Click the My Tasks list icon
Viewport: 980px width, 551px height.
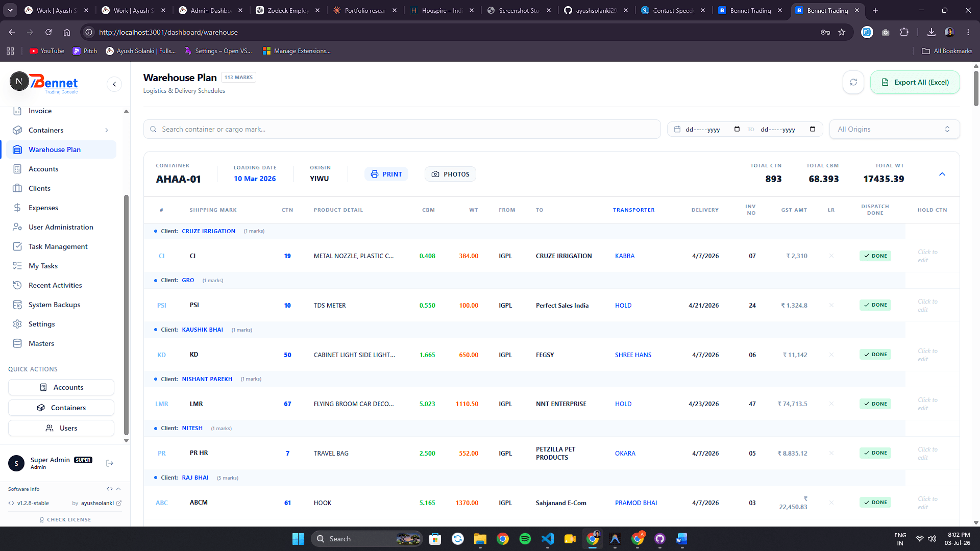pyautogui.click(x=17, y=266)
